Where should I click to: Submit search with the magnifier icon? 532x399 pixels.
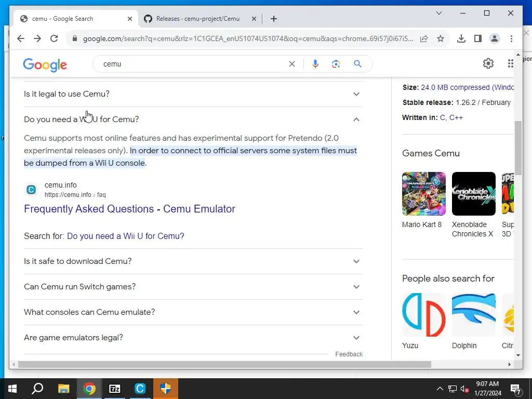357,64
